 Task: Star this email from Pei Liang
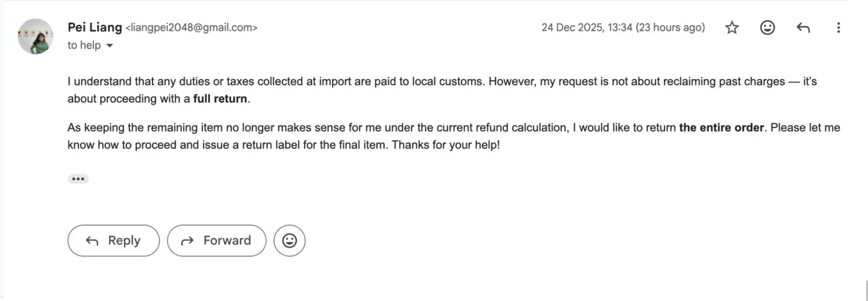[x=732, y=27]
